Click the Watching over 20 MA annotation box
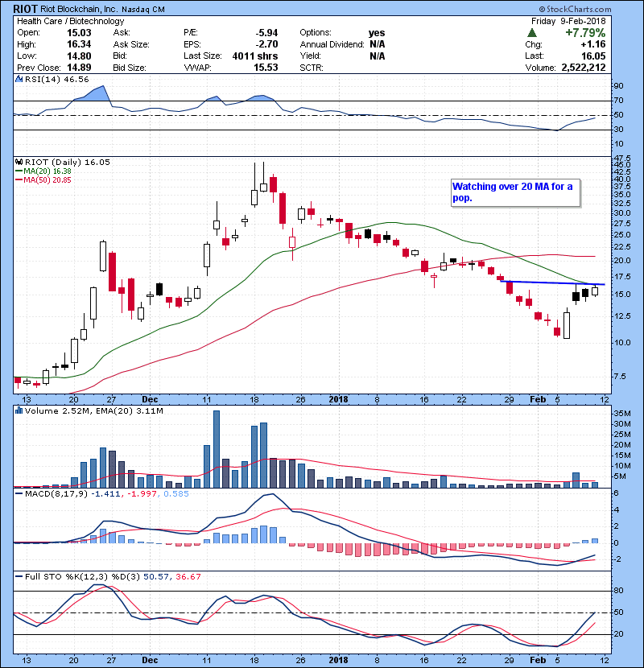Screen dimensions: 644x668 [516, 192]
